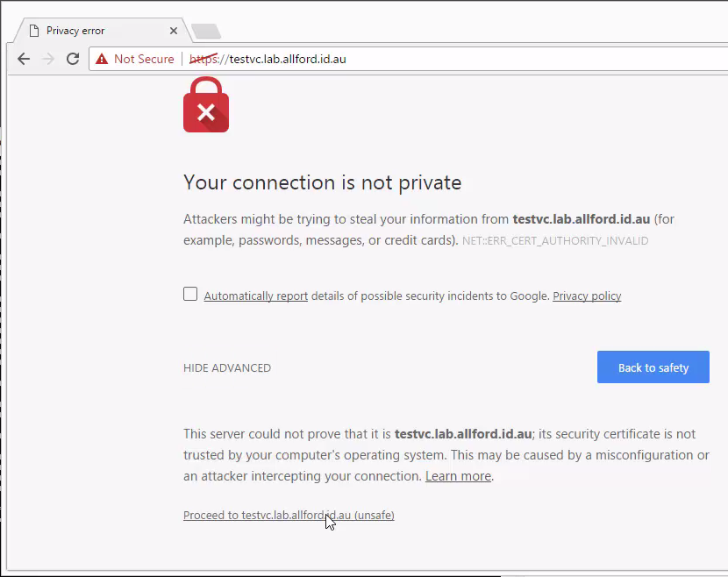The image size is (728, 577).
Task: Click the URL text in address bar
Action: [268, 60]
